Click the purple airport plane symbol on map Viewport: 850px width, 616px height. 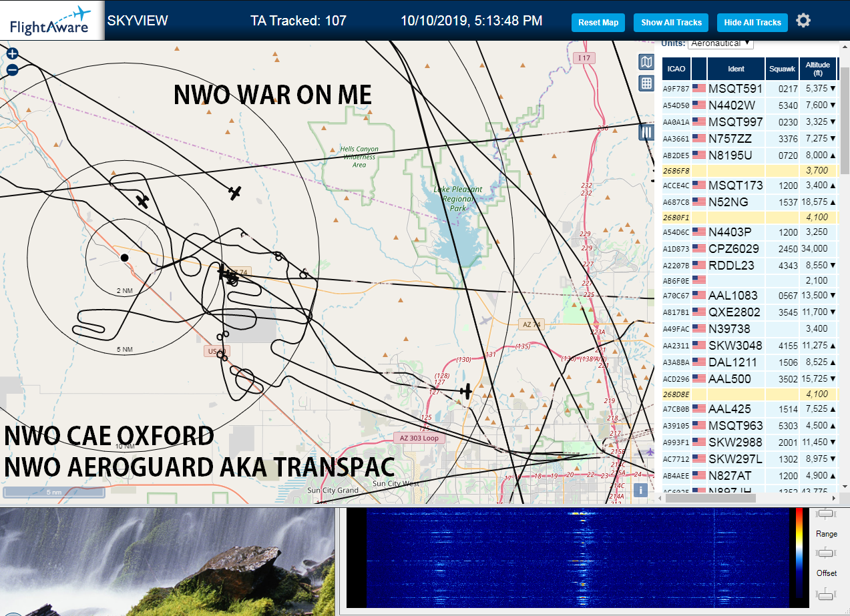click(x=650, y=452)
